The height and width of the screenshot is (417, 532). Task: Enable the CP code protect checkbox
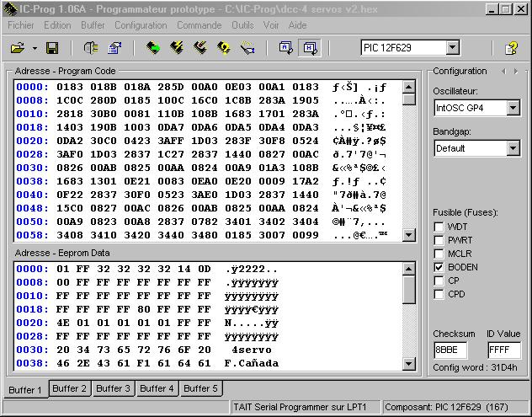[x=439, y=281]
